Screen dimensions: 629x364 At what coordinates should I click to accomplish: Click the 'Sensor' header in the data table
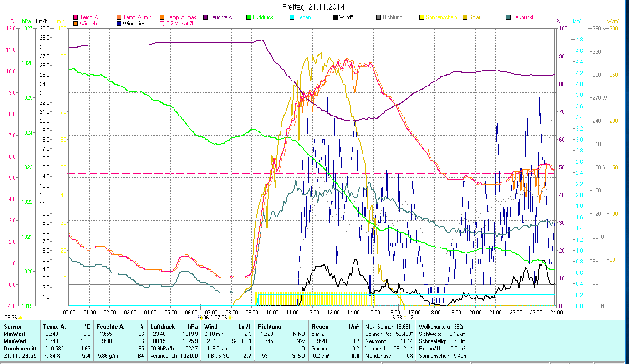(x=12, y=327)
